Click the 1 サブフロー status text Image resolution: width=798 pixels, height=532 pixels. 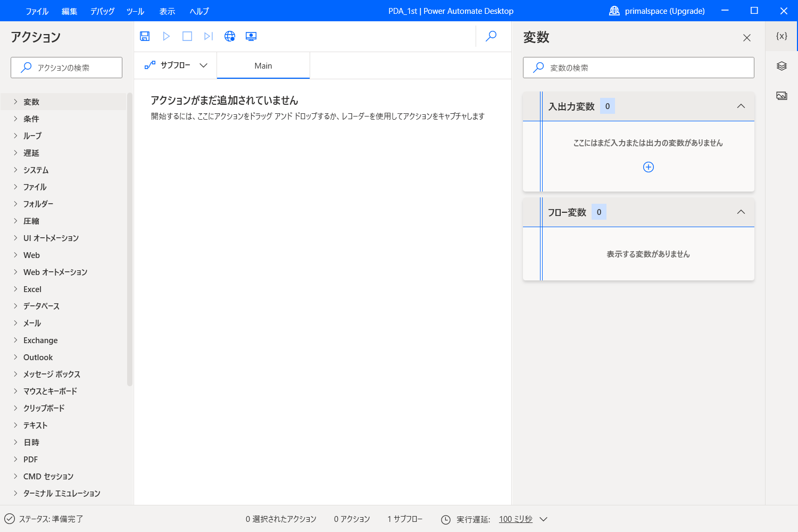(x=405, y=519)
